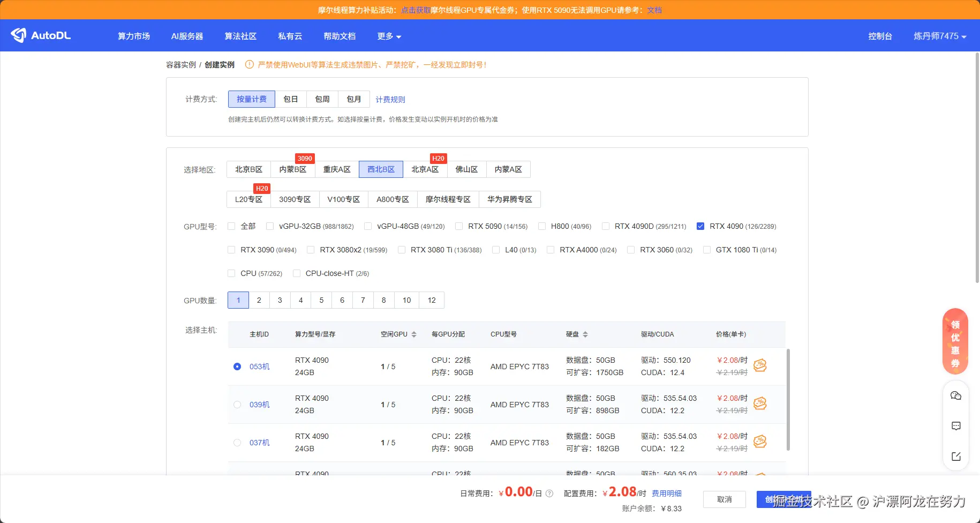980x523 pixels.
Task: Set GPU count to 2
Action: coord(259,300)
